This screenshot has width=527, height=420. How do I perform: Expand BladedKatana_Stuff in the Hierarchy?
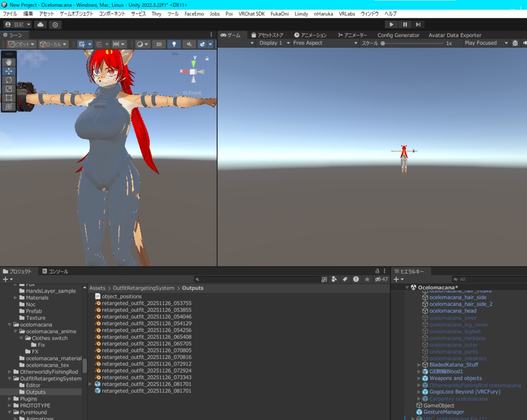coord(419,364)
